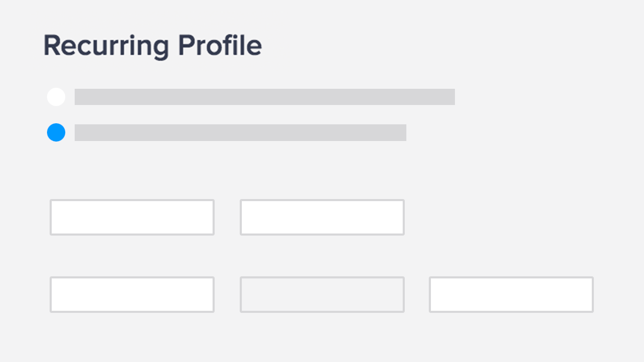The image size is (644, 362).
Task: Click the top placeholder text bar
Action: coord(264,97)
